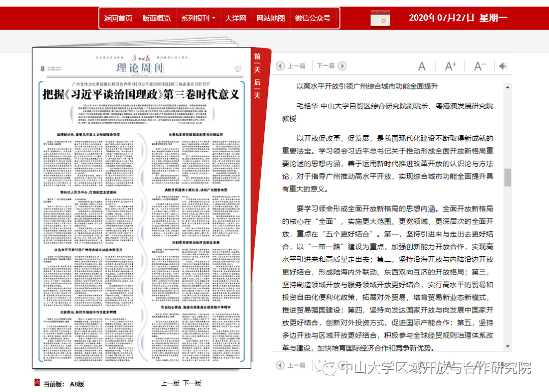Open 网站地图 in the navigation bar
Viewport: 549px width, 392px height.
[270, 18]
